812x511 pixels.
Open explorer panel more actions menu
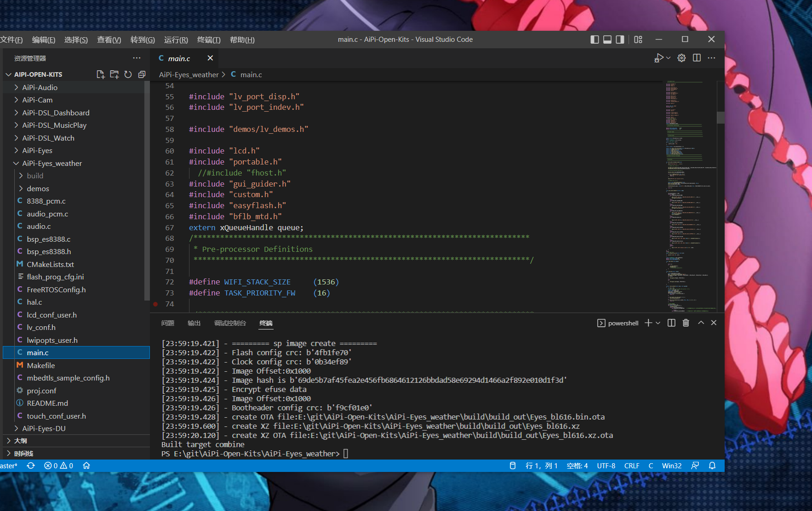click(137, 58)
